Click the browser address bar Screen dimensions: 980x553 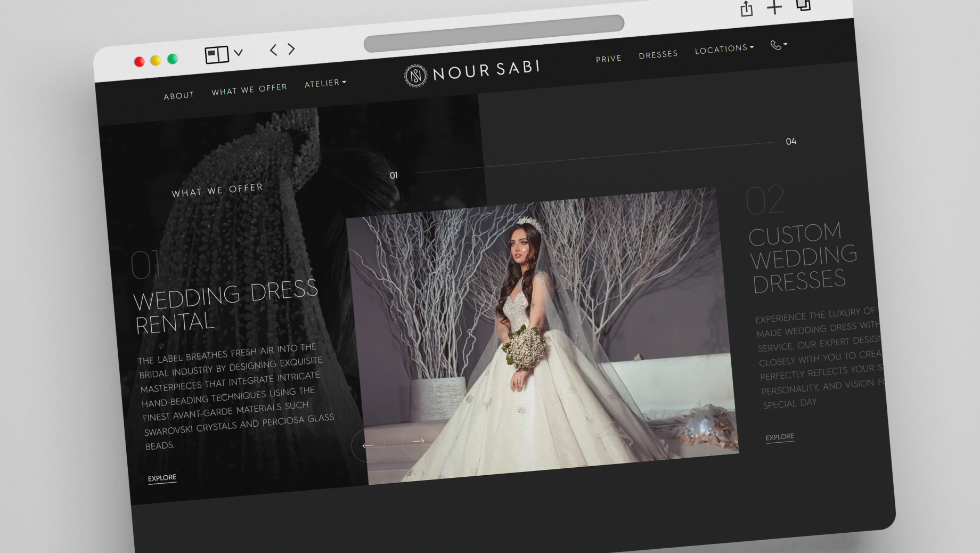point(493,33)
